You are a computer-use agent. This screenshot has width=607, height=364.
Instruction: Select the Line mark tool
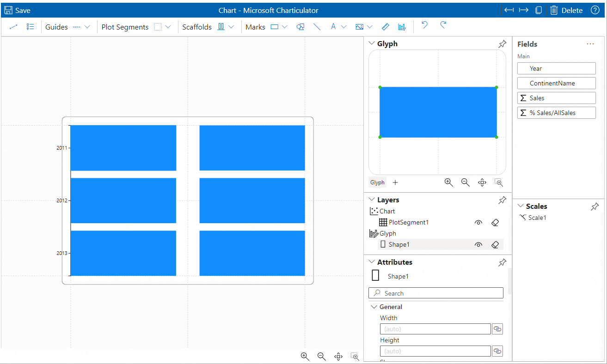click(317, 27)
